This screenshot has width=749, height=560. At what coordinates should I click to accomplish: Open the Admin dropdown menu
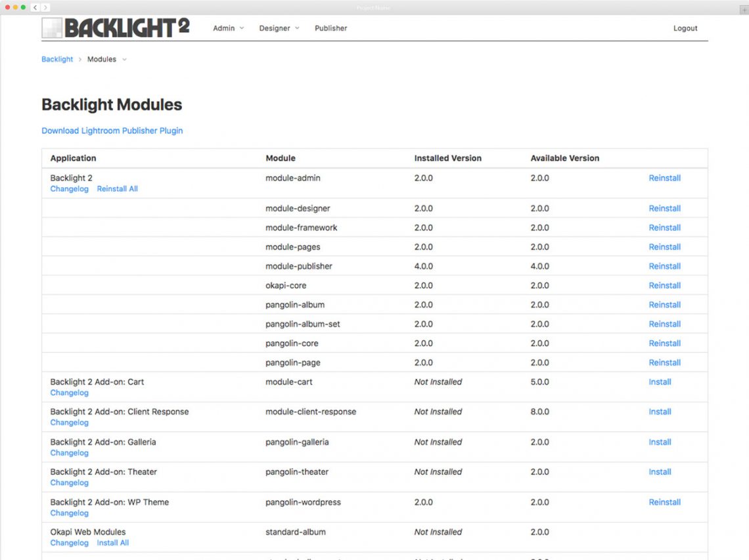[229, 28]
